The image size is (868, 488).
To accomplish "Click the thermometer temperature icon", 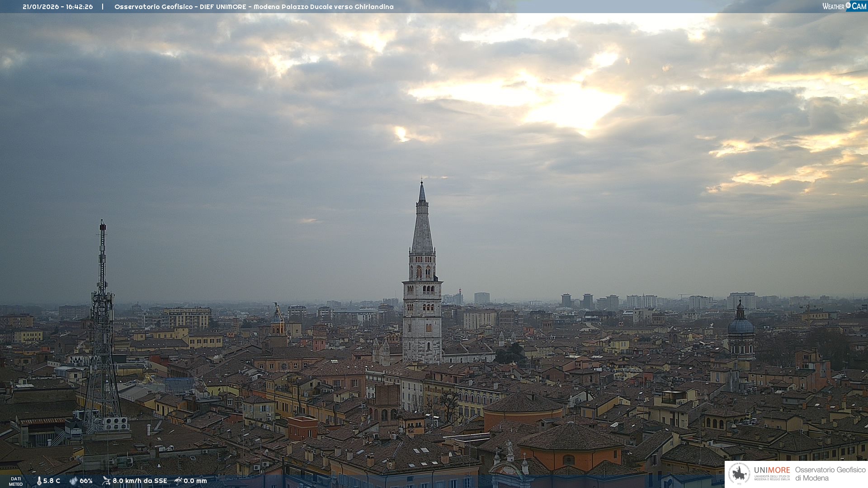I will [x=39, y=481].
